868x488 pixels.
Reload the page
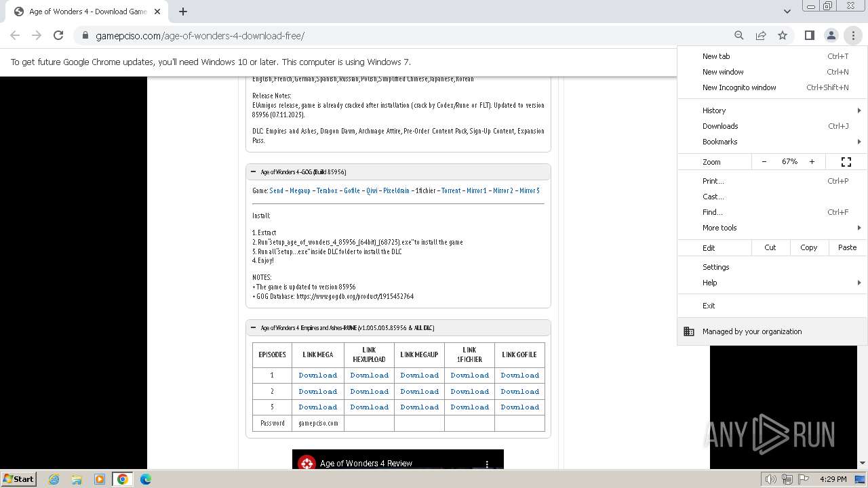[58, 35]
